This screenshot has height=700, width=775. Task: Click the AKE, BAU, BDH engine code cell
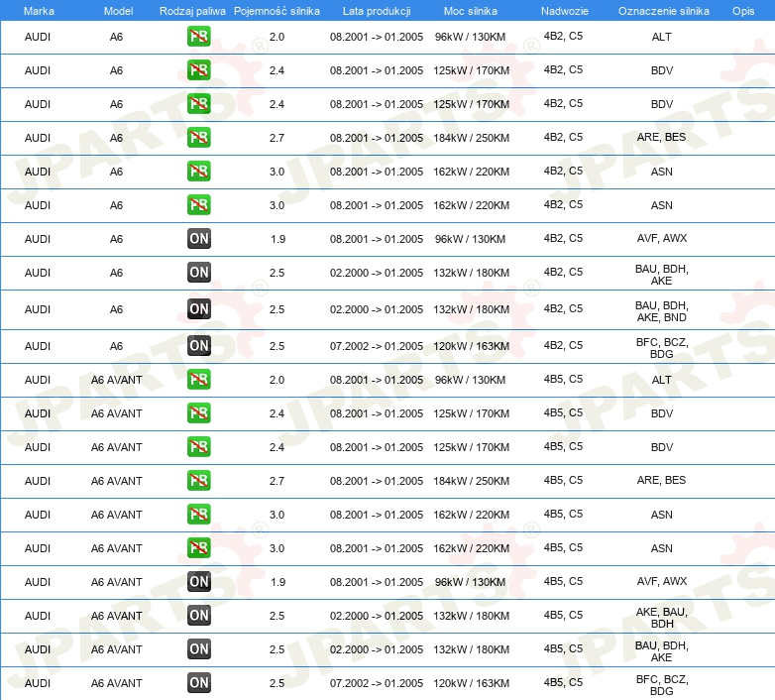pos(661,616)
